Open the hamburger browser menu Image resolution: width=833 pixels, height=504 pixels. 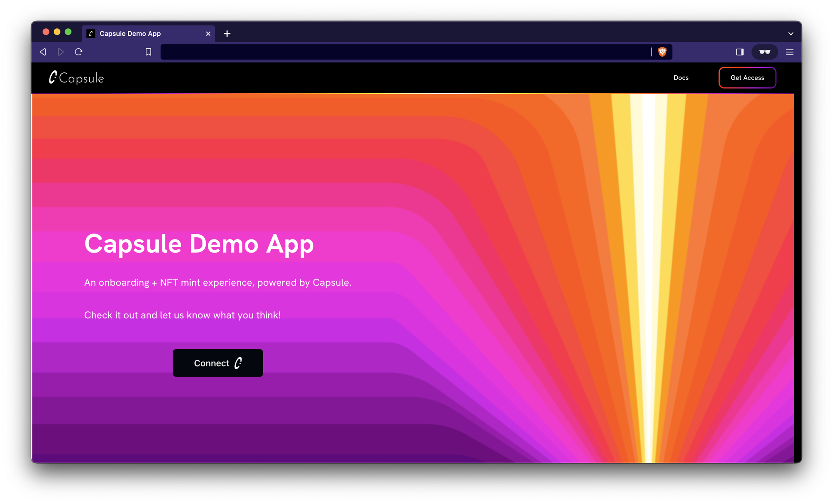point(790,52)
